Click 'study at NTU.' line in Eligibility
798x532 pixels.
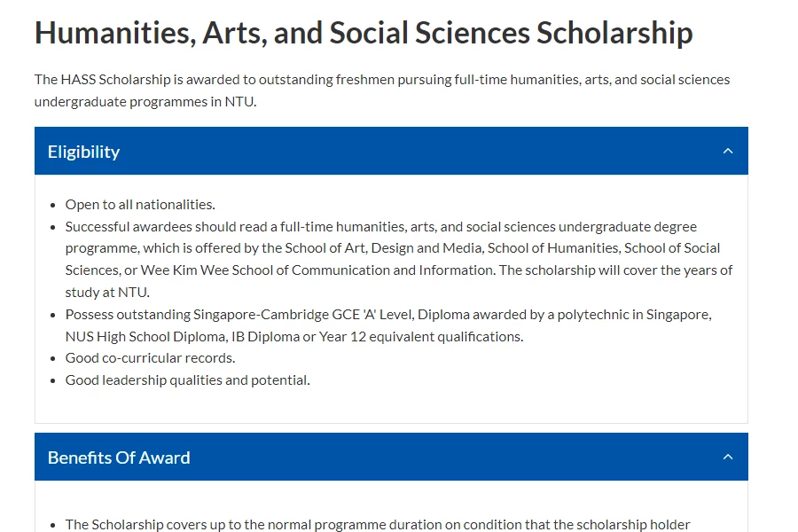(107, 293)
